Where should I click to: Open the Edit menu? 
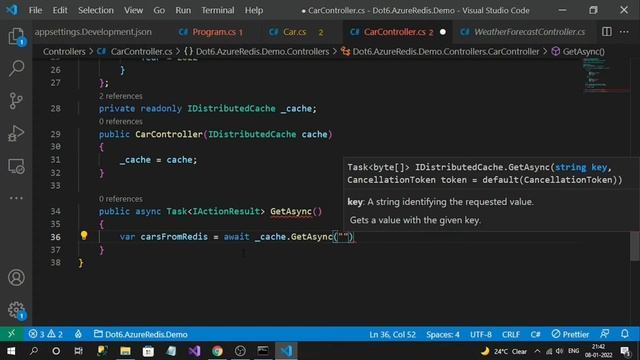coord(60,10)
